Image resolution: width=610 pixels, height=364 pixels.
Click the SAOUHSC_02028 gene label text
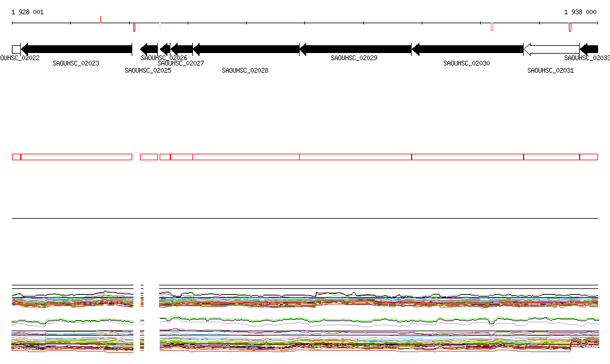[x=245, y=70]
